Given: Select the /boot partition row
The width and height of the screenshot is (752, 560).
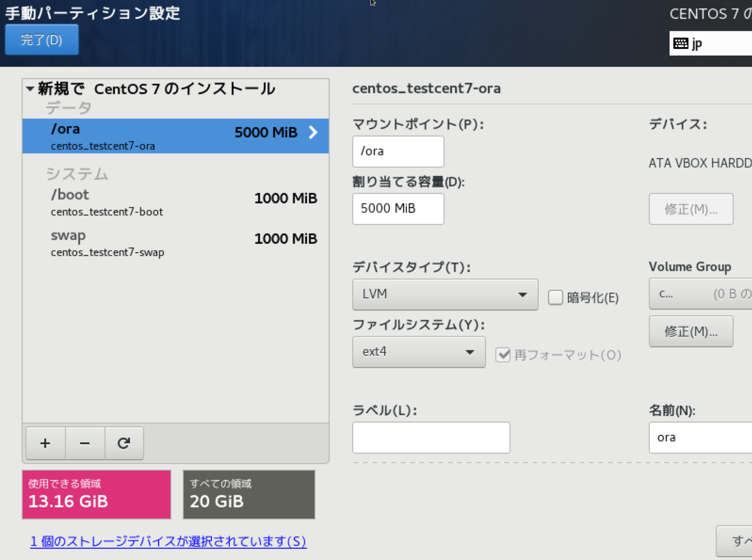Looking at the screenshot, I should click(175, 202).
